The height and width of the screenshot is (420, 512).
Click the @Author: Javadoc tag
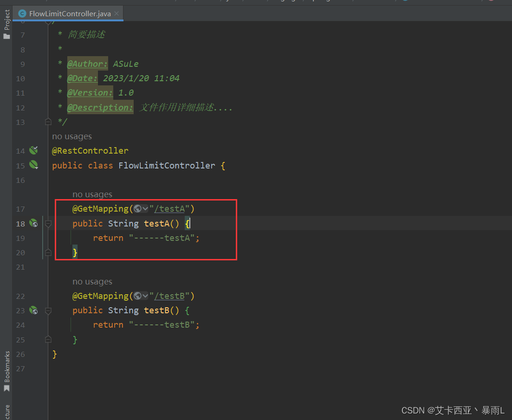click(x=87, y=64)
